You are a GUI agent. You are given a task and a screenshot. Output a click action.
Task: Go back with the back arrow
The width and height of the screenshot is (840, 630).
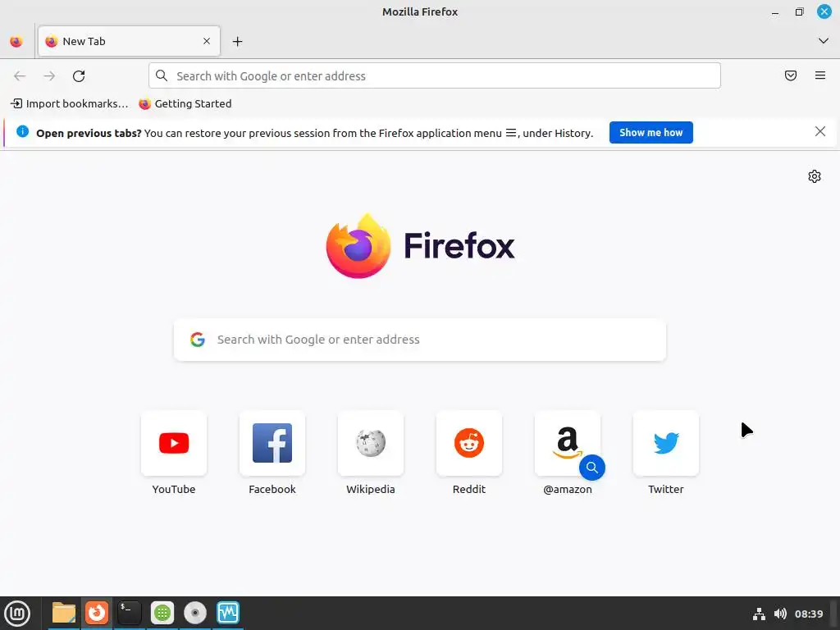tap(20, 76)
